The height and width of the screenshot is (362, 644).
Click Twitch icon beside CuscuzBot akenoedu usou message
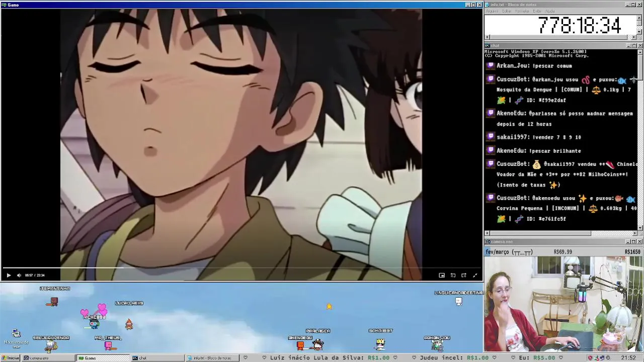coord(491,198)
